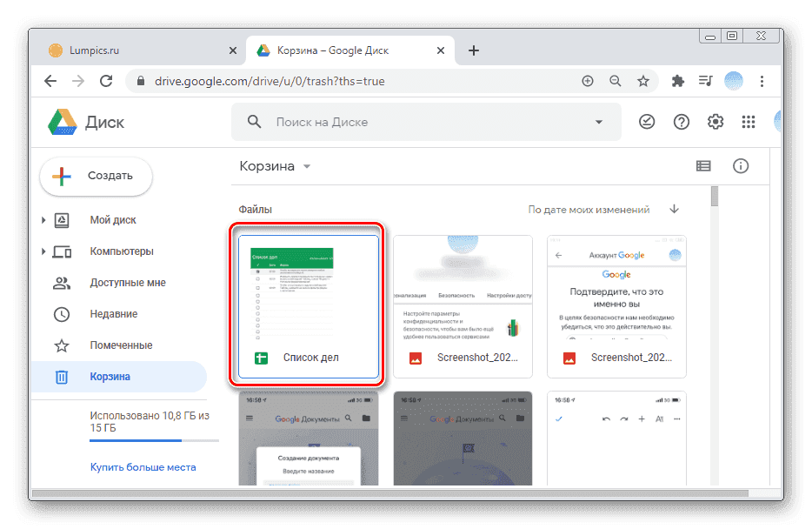This screenshot has height=529, width=812.
Task: Click the Использовано 10,8 ГБ из 15 ГБ text
Action: (150, 422)
